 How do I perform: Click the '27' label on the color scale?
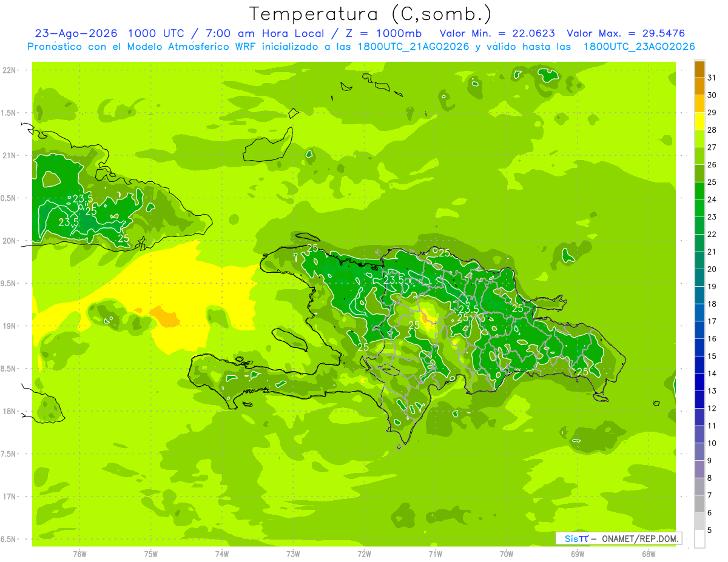point(712,147)
